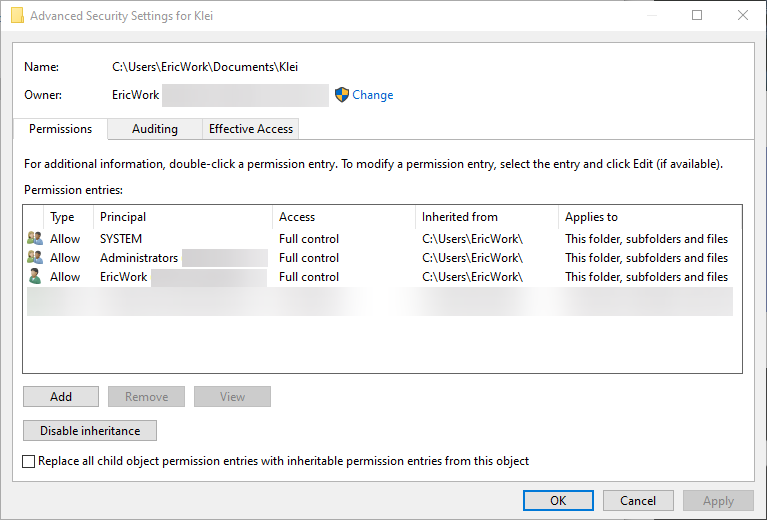Click the shield icon next to Change

tap(342, 95)
